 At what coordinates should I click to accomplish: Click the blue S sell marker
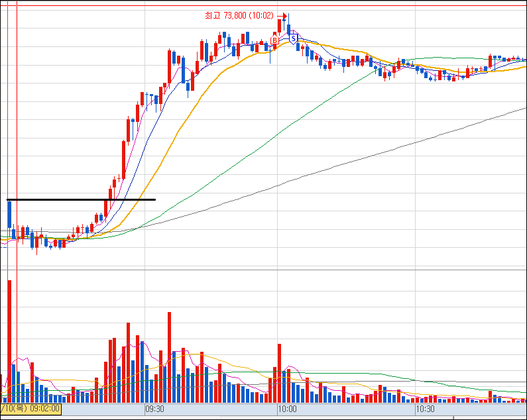point(294,39)
